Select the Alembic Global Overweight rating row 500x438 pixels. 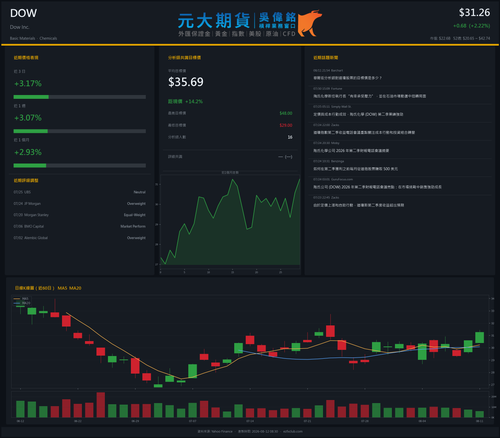[x=80, y=238]
